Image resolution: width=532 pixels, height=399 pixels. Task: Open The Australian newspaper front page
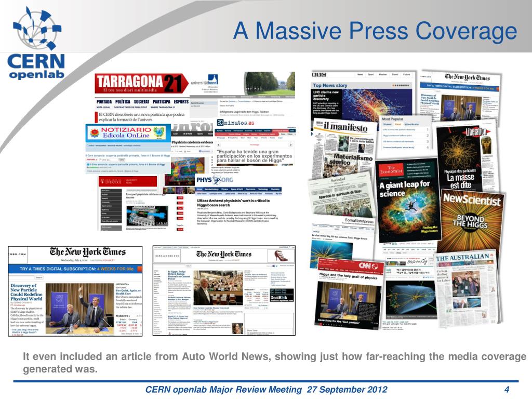[x=467, y=288]
